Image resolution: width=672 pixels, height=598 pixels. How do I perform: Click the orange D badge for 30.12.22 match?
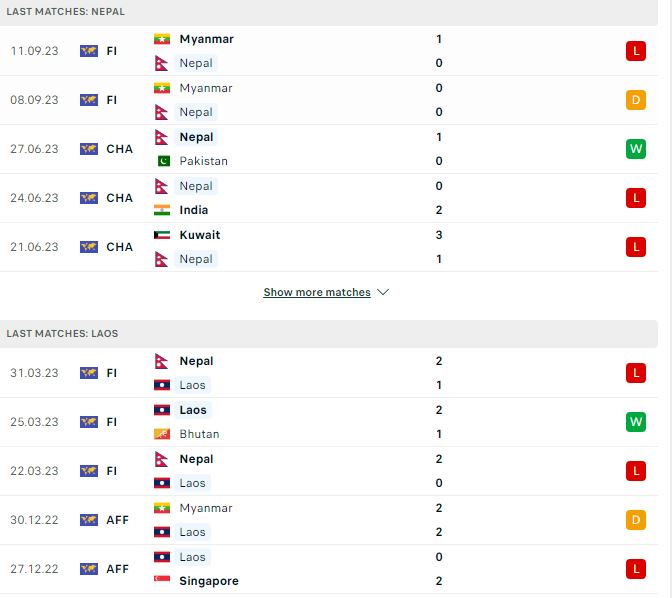(636, 520)
